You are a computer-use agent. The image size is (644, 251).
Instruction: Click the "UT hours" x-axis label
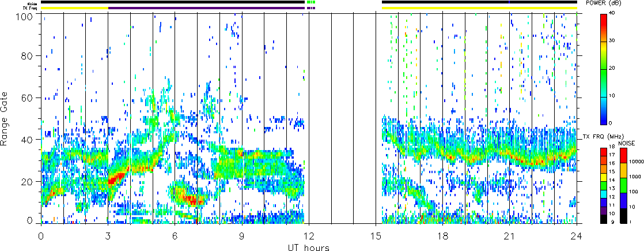click(309, 247)
